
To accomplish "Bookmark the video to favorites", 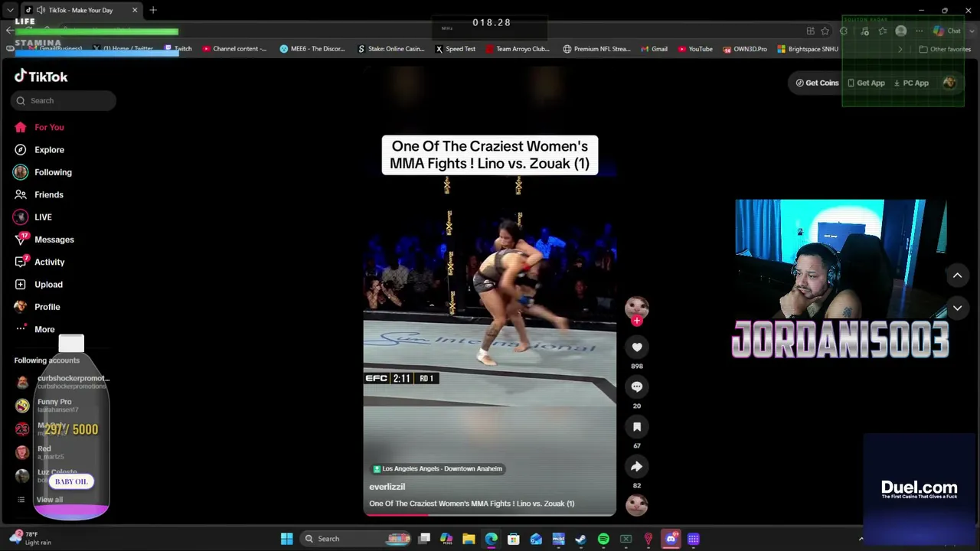I will pyautogui.click(x=636, y=427).
